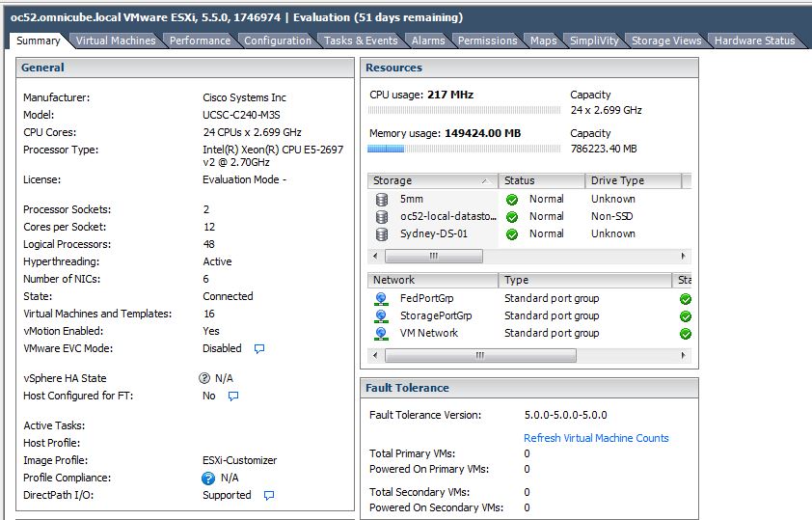This screenshot has height=520, width=812.
Task: Select the Sydney-DS-01 datastore name
Action: point(433,234)
